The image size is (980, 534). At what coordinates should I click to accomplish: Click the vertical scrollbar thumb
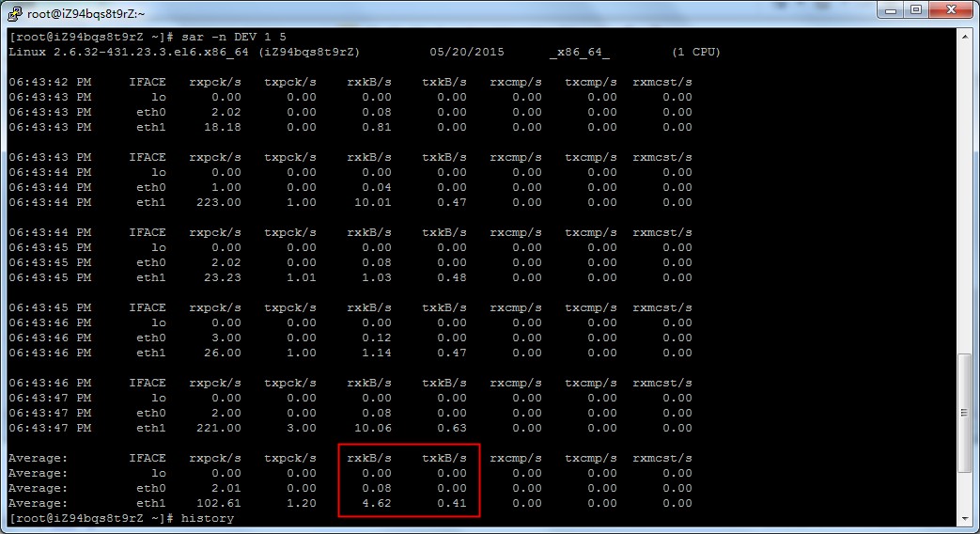964,414
